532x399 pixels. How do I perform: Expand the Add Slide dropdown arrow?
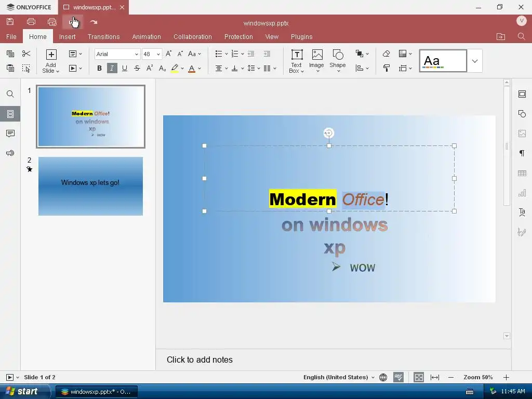click(x=58, y=71)
